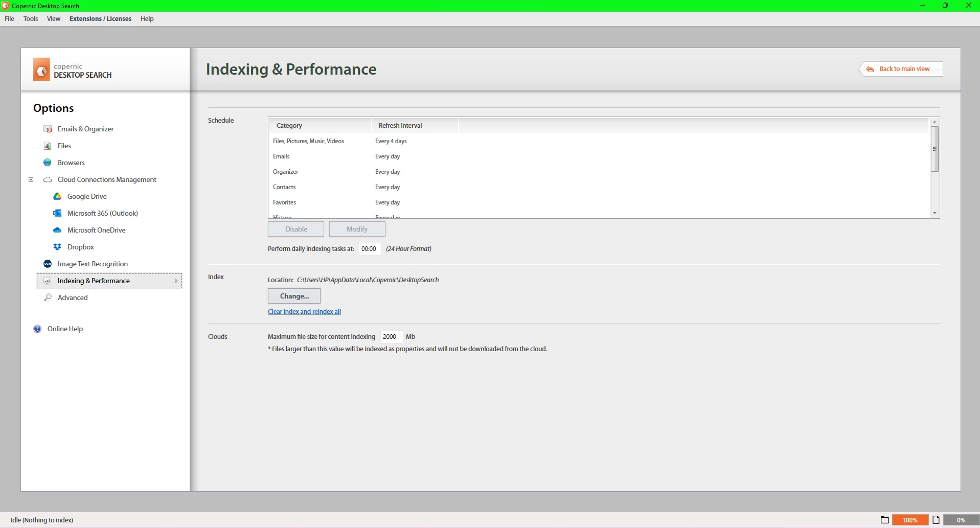The image size is (980, 528).
Task: Click the Every 4 days interval value
Action: click(391, 141)
